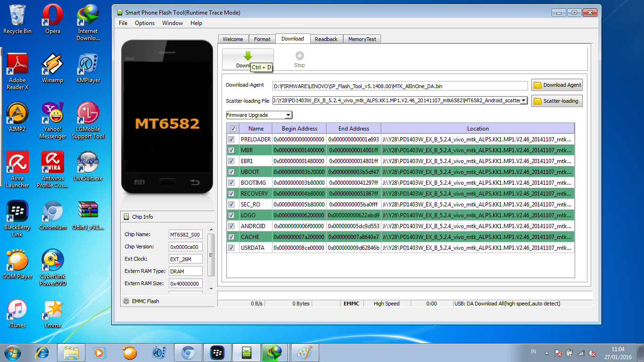
Task: Uncheck the USRDATA partition checkbox
Action: coord(231,248)
